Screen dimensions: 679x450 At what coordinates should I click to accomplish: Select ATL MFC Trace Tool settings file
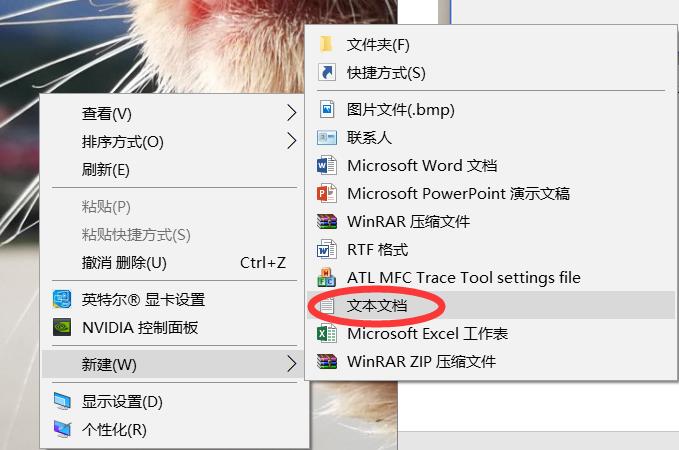click(x=491, y=277)
